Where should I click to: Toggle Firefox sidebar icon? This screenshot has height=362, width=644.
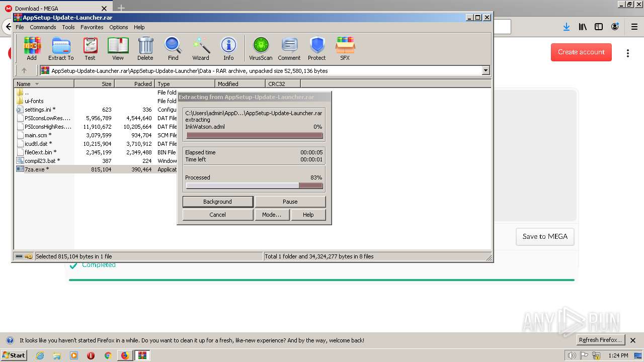(599, 27)
